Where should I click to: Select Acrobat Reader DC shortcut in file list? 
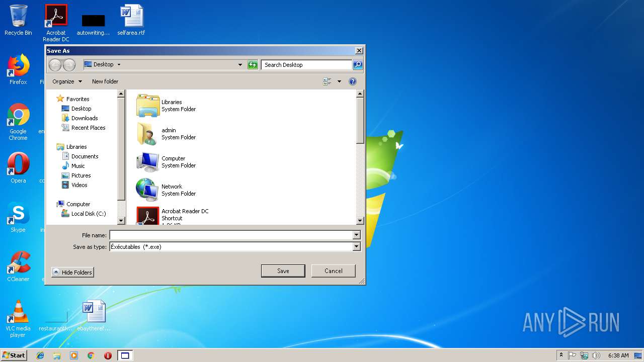[x=173, y=215]
